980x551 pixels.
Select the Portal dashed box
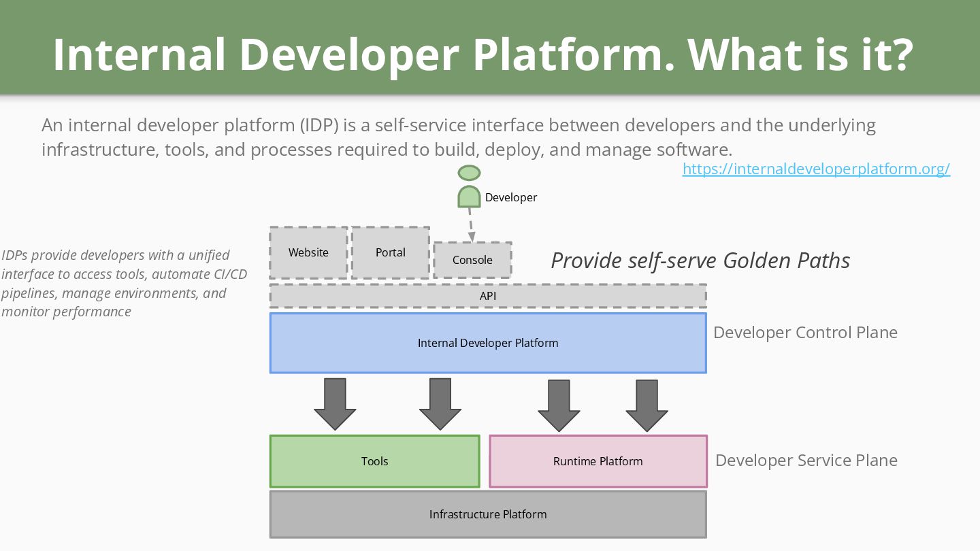pyautogui.click(x=391, y=252)
